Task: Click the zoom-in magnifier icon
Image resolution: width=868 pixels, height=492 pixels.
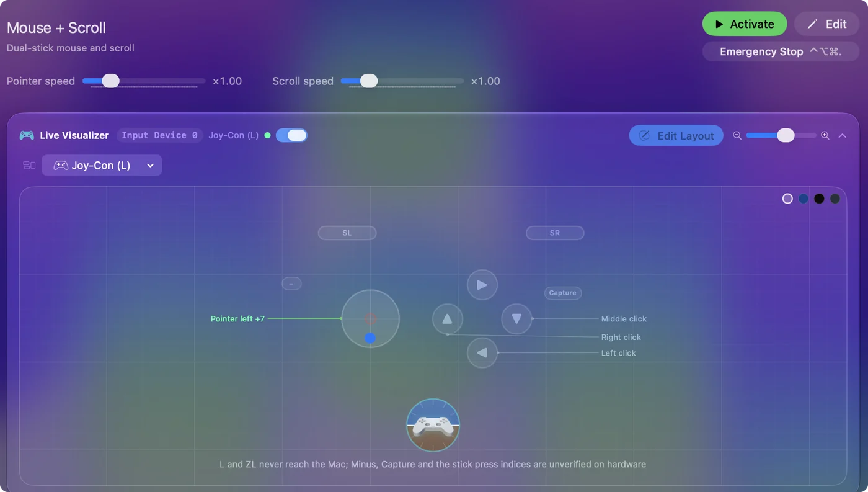Action: pos(825,135)
